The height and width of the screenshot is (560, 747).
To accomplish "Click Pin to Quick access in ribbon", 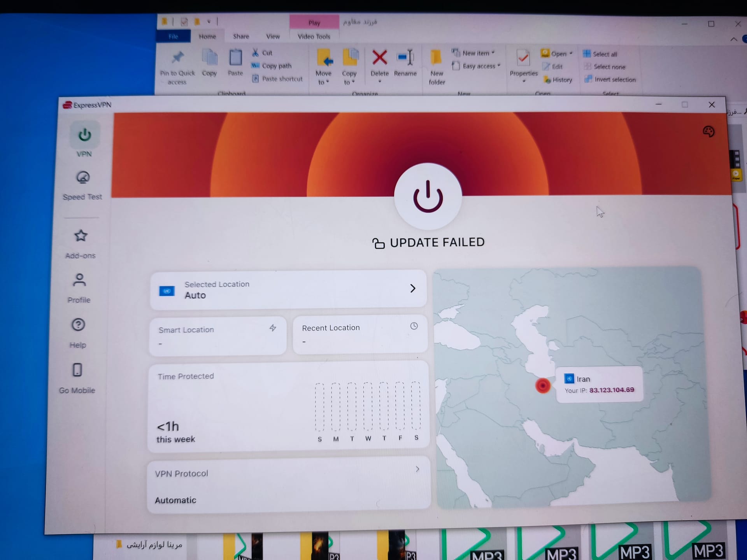I will coord(177,67).
